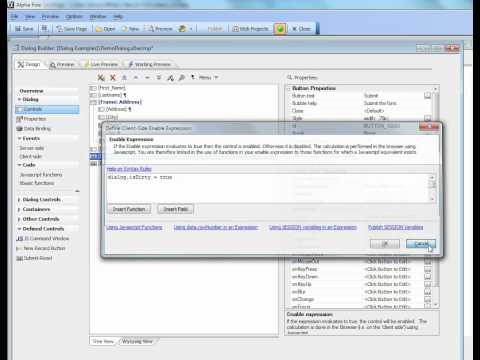Open the dropdown arrow beside the web browser icon

point(191,29)
